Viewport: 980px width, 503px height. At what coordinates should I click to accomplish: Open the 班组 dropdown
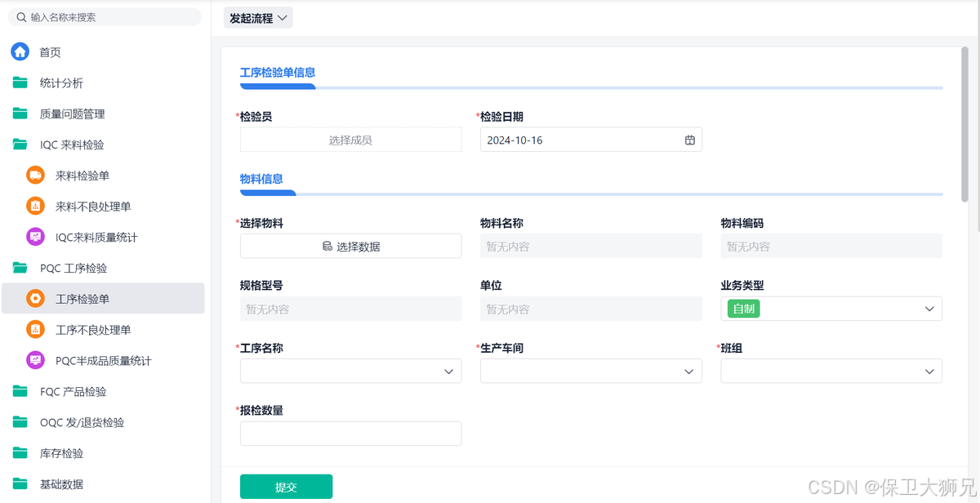(831, 372)
